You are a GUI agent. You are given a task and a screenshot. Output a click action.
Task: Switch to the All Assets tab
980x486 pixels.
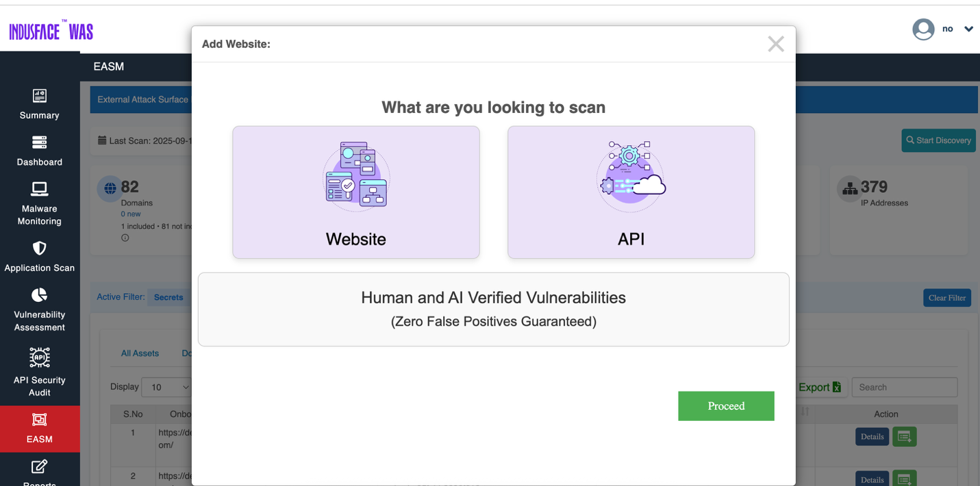coord(140,353)
